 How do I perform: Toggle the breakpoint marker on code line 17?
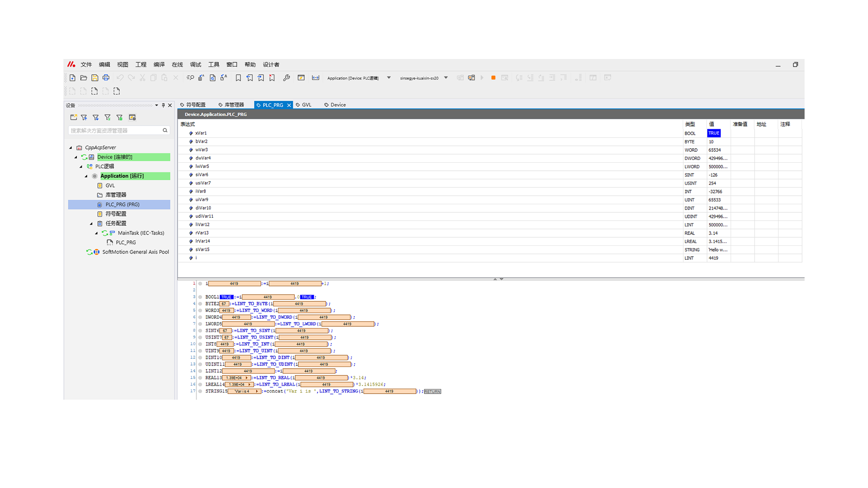tap(200, 391)
